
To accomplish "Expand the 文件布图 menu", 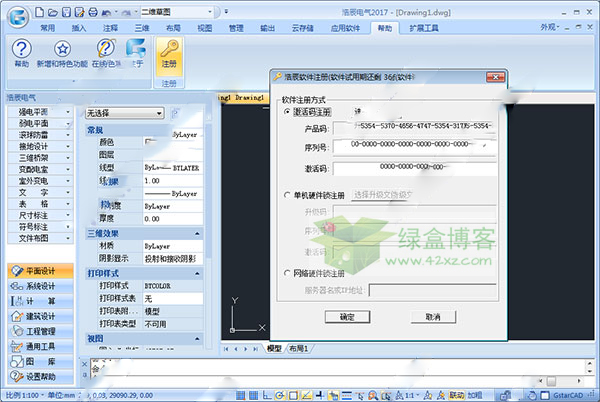I will pos(40,238).
